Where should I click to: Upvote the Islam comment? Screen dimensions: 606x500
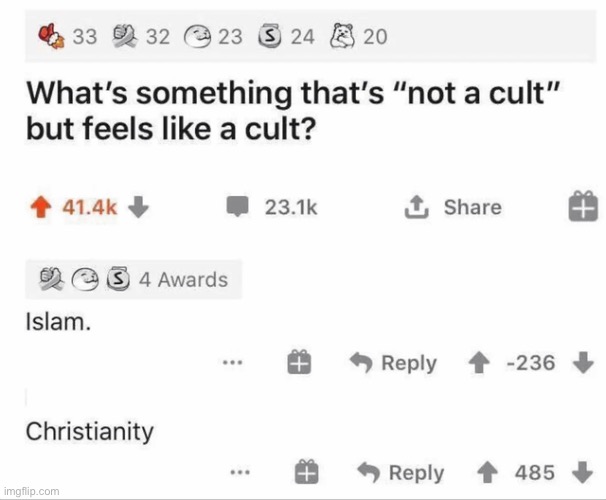tap(482, 362)
